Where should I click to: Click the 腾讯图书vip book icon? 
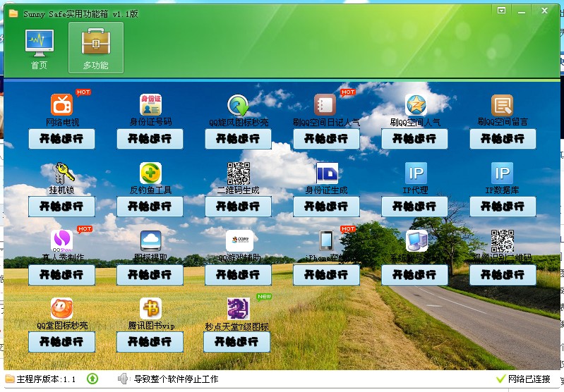tap(150, 308)
